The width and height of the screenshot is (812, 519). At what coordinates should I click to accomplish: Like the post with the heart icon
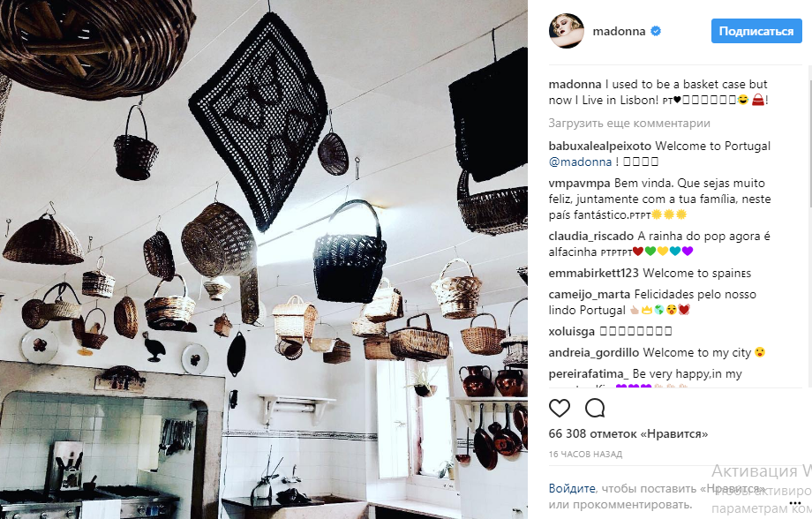[560, 408]
